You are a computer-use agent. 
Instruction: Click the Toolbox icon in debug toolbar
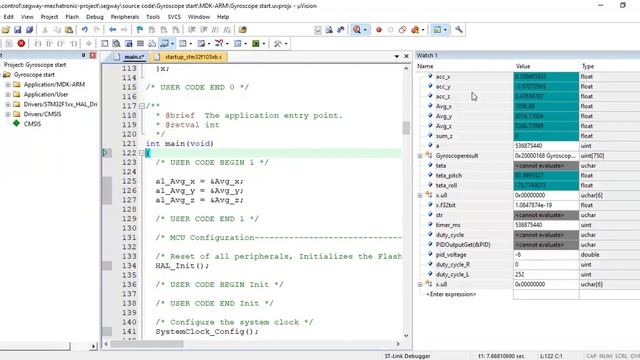pos(278,43)
